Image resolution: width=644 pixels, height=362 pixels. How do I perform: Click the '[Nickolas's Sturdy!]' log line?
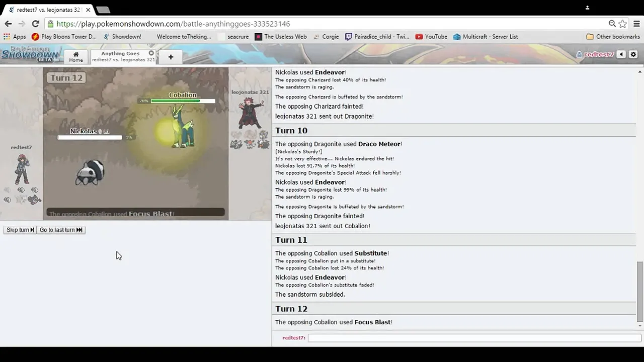click(x=298, y=151)
